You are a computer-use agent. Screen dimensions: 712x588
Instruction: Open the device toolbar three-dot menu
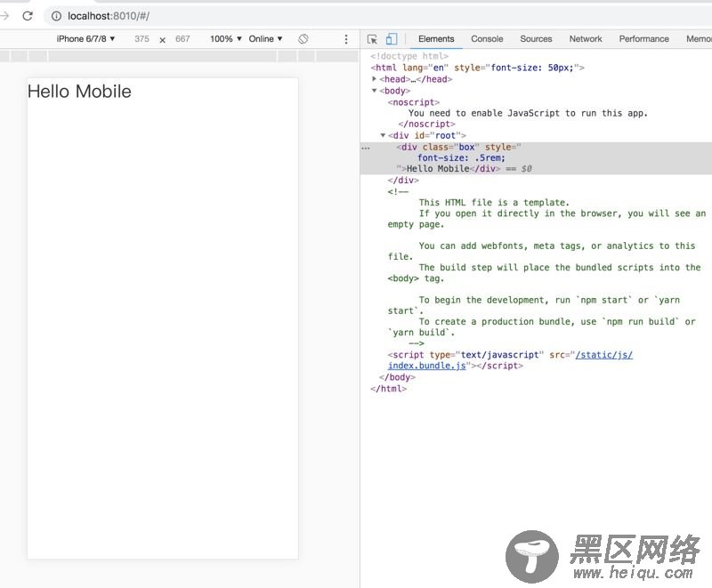pyautogui.click(x=346, y=39)
